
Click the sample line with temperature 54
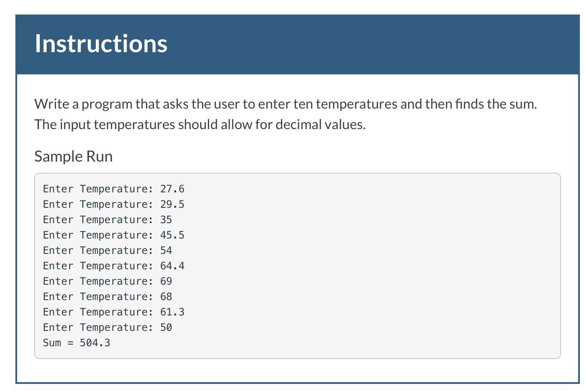(107, 251)
